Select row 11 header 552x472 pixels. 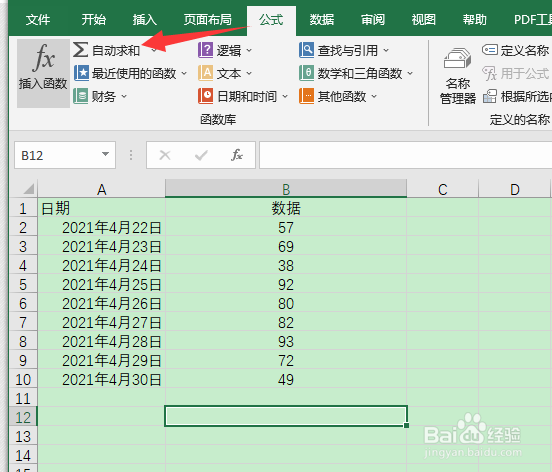[23, 398]
